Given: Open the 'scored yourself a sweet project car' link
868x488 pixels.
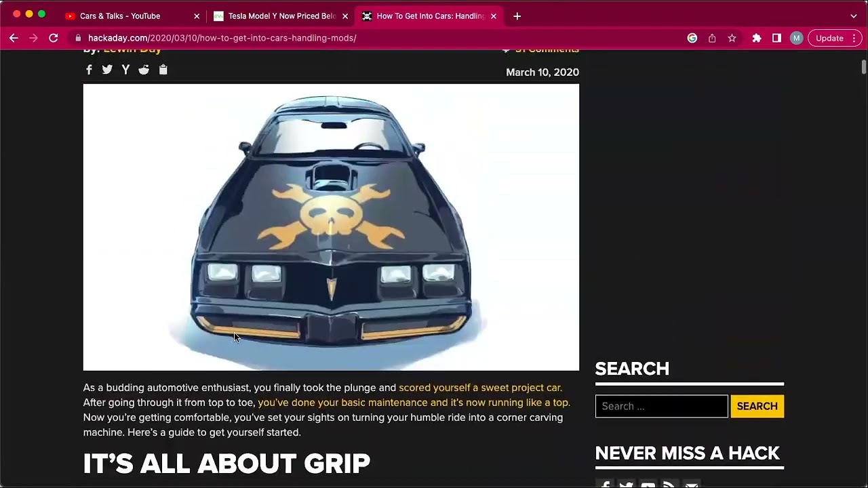Looking at the screenshot, I should pyautogui.click(x=480, y=388).
